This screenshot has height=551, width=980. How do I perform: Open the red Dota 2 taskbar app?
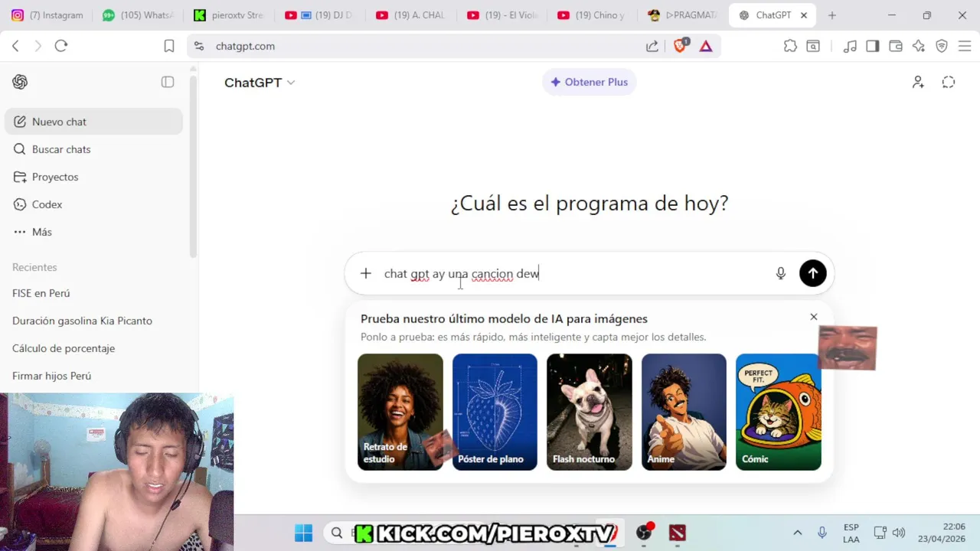click(x=678, y=533)
